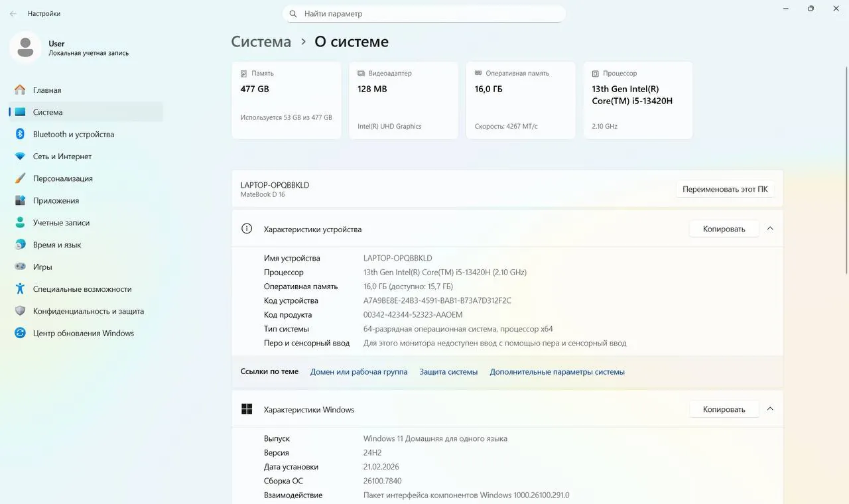Viewport: 849px width, 504px height.
Task: Open the Защита системы link
Action: 448,372
